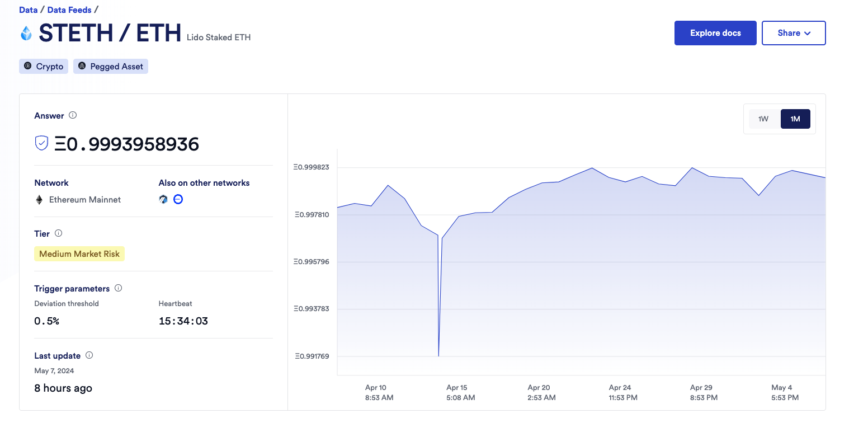Click the 'Also on other networks' label
The height and width of the screenshot is (437, 868).
click(x=204, y=183)
